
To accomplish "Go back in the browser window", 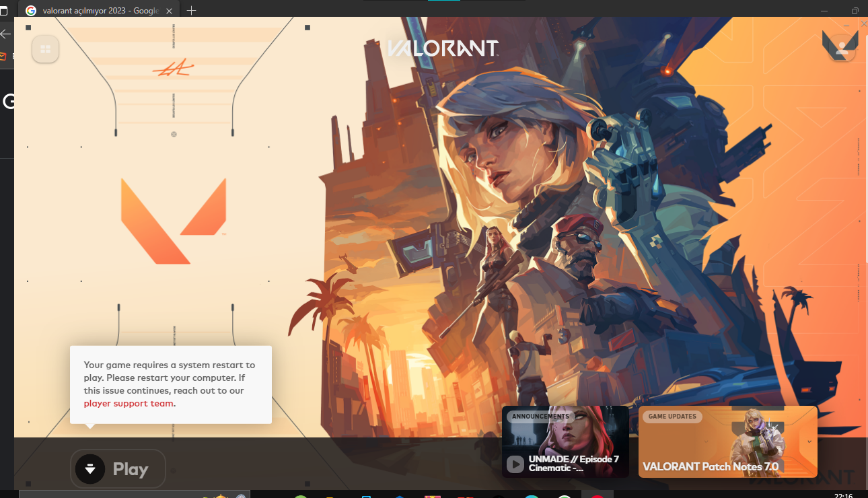I will pos(6,34).
